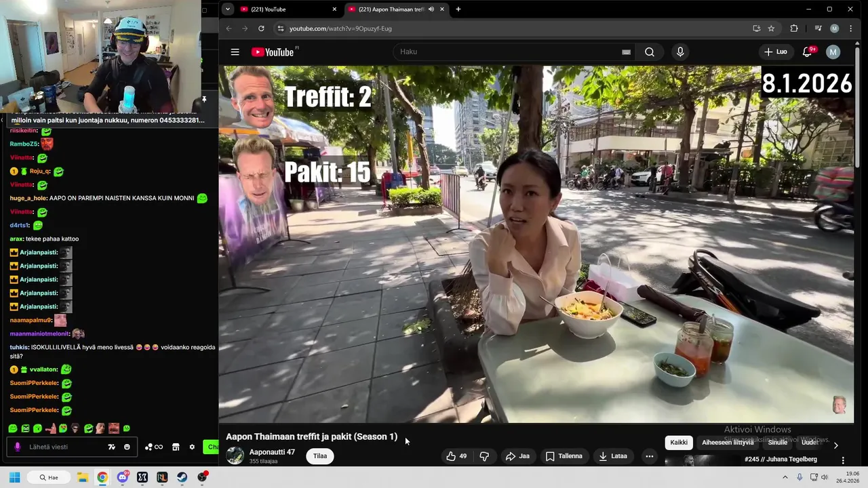Open the Windows Start menu
The height and width of the screenshot is (488, 868).
[x=14, y=477]
